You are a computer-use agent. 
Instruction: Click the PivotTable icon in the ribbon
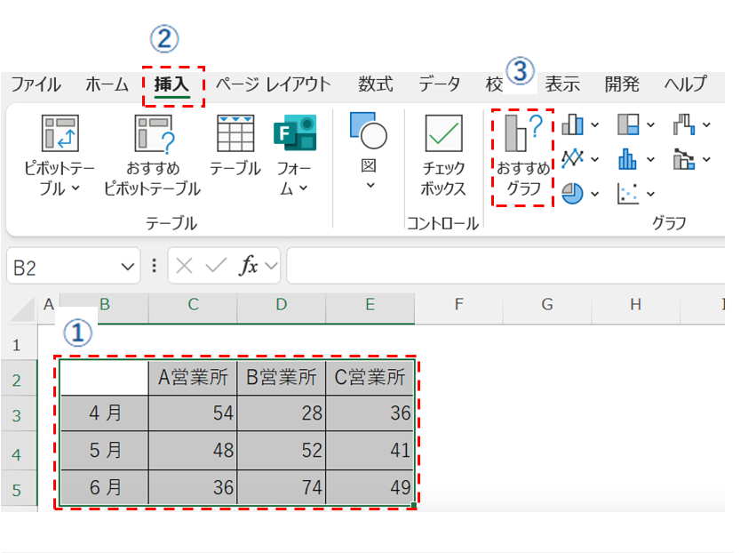point(60,134)
